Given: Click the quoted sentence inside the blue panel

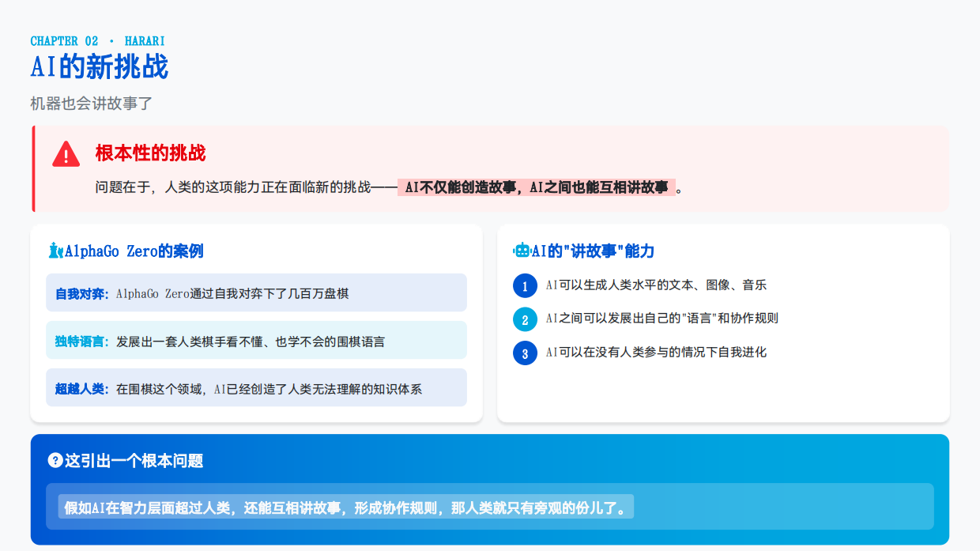Looking at the screenshot, I should pyautogui.click(x=346, y=508).
